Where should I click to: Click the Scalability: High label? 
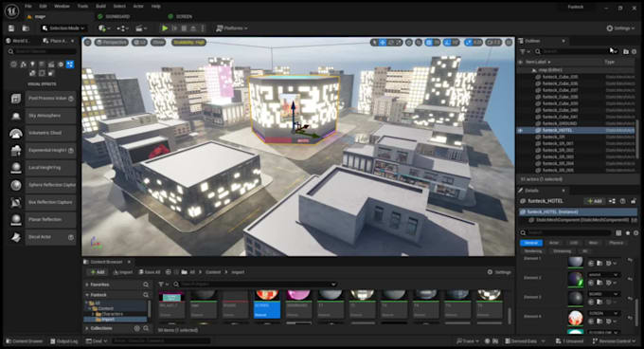pyautogui.click(x=188, y=43)
